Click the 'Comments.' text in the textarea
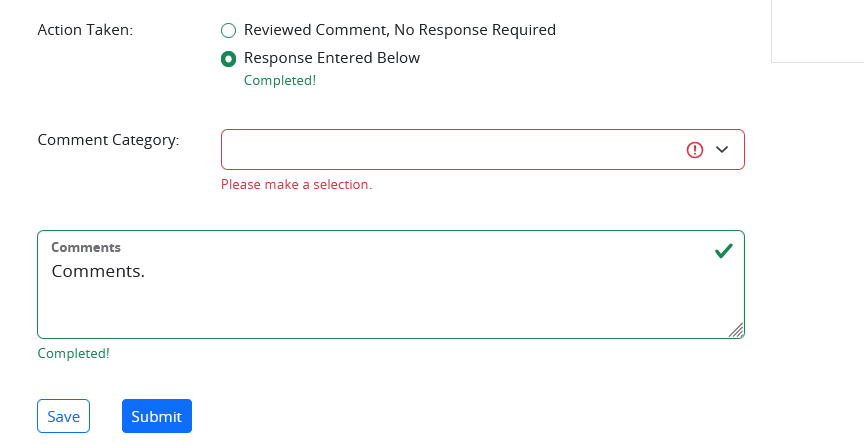The image size is (864, 446). (x=98, y=271)
